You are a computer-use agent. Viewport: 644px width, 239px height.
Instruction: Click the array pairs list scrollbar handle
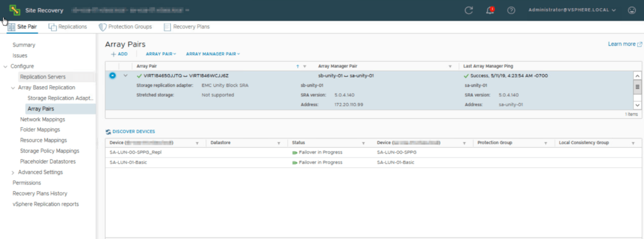638,87
